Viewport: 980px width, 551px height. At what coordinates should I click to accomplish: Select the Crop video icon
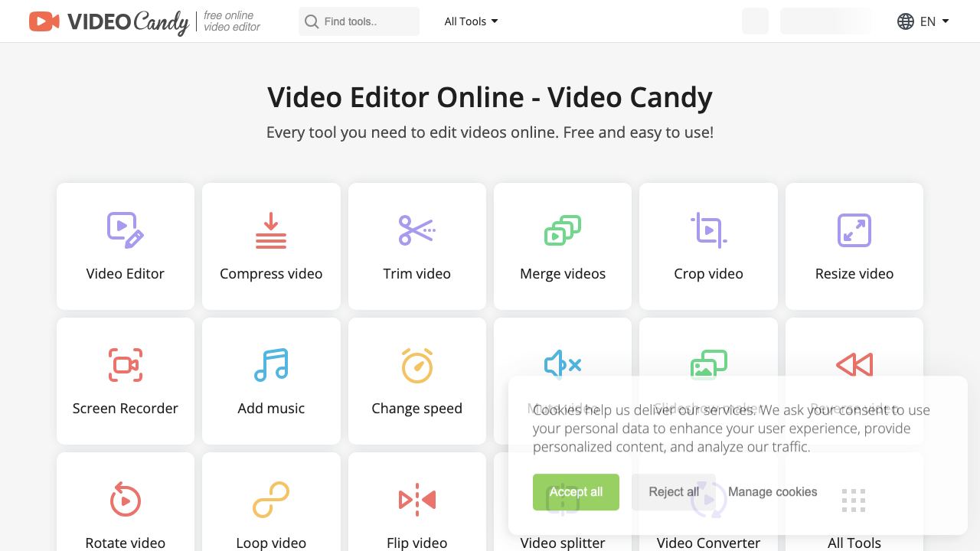708,230
